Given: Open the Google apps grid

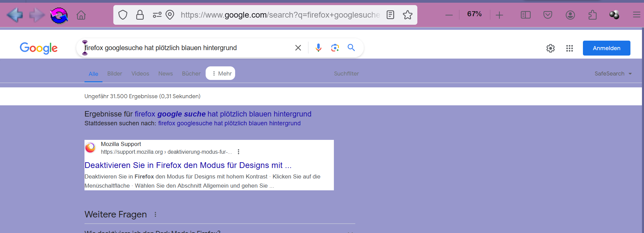Looking at the screenshot, I should [x=569, y=48].
